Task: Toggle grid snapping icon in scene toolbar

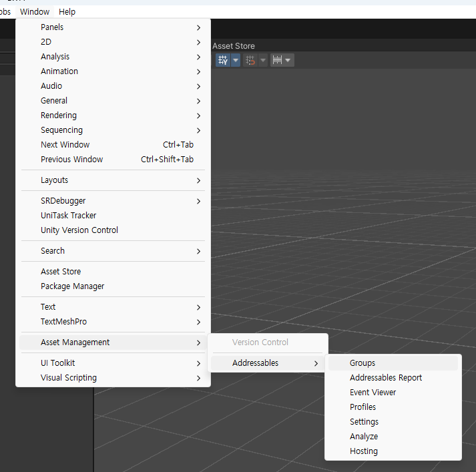Action: click(x=223, y=60)
